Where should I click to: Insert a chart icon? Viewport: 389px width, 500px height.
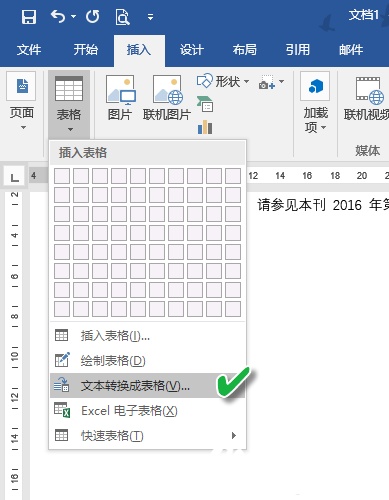click(x=205, y=127)
